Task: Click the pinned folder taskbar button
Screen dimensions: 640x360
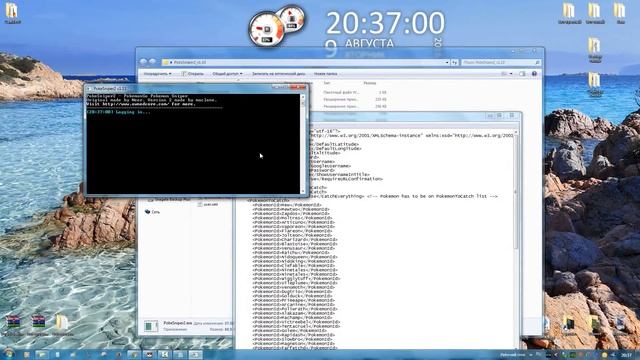Action: [x=42, y=354]
